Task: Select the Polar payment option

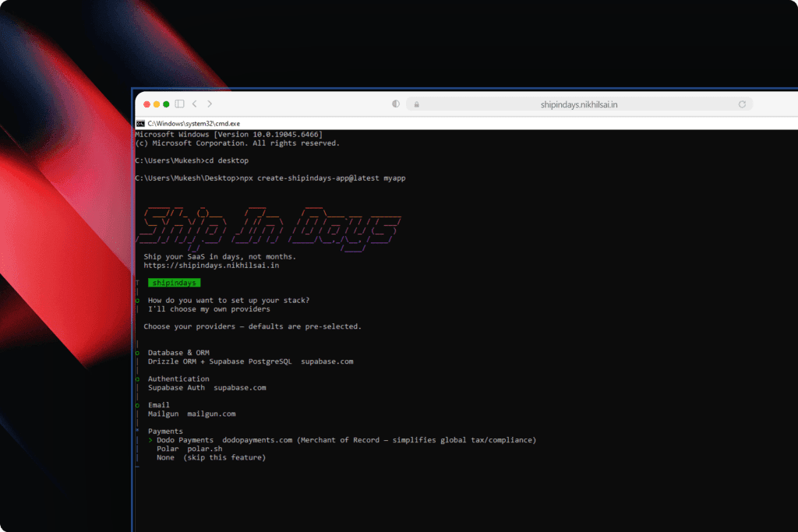Action: pos(168,448)
